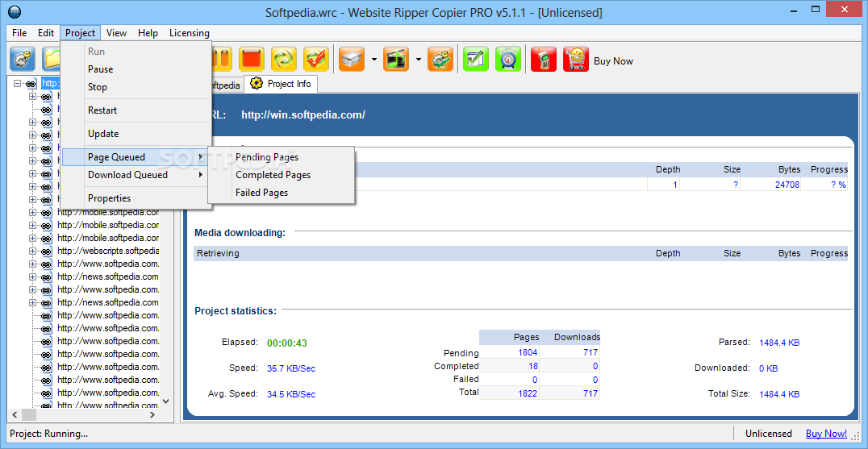Image resolution: width=868 pixels, height=449 pixels.
Task: Open dropdown arrow beside stacked pages icon
Action: point(374,59)
